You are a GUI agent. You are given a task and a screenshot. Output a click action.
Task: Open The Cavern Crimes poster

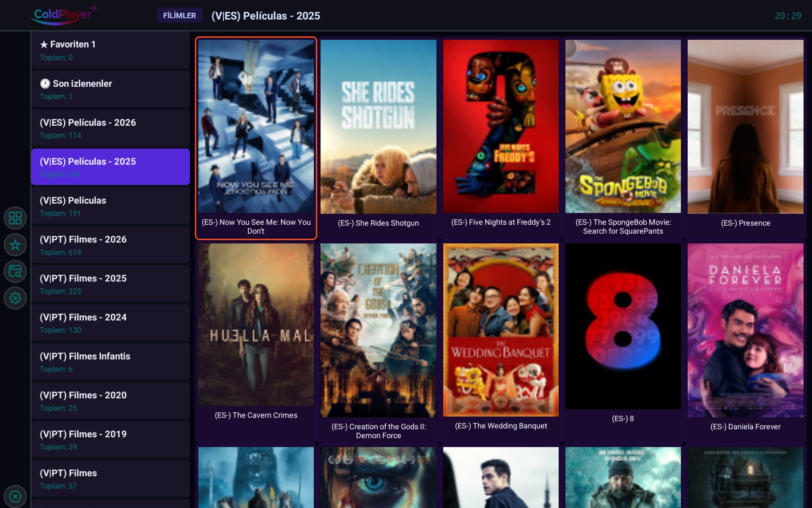pos(256,325)
